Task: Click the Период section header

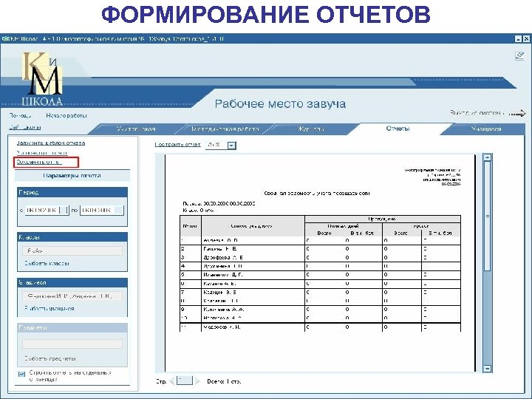Action: (x=72, y=192)
